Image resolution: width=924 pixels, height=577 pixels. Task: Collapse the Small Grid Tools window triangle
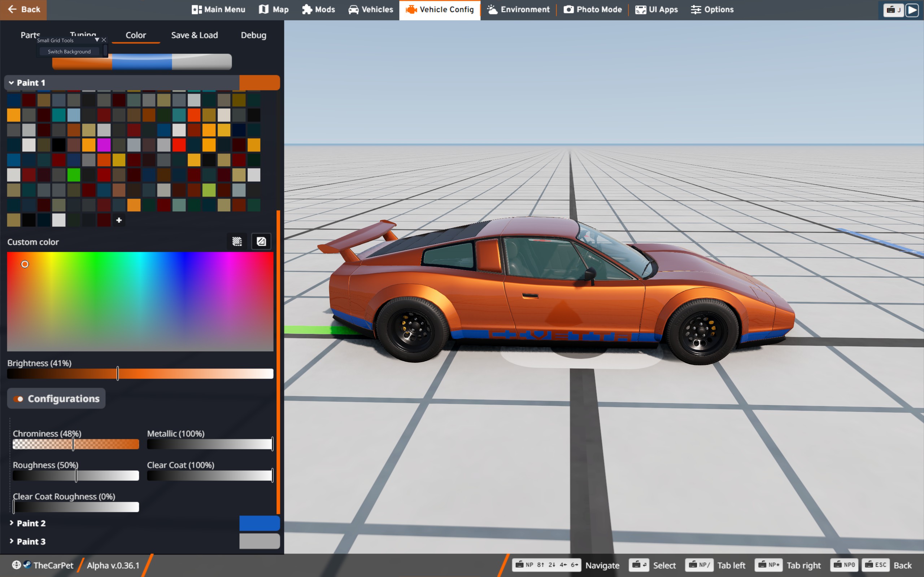pos(97,40)
